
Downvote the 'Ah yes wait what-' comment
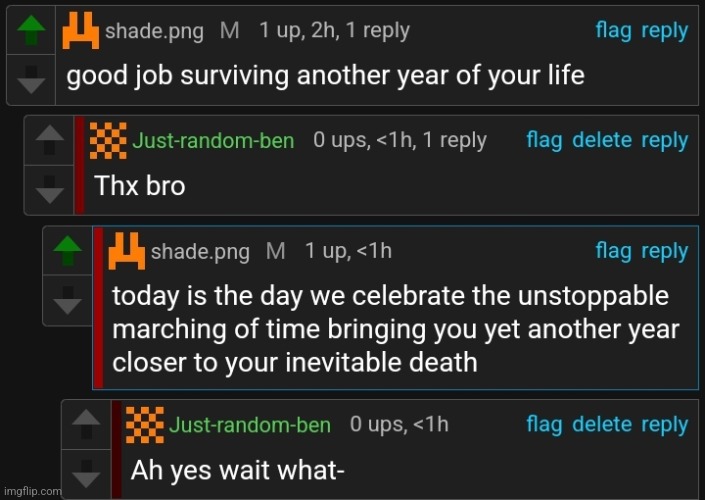(x=86, y=473)
